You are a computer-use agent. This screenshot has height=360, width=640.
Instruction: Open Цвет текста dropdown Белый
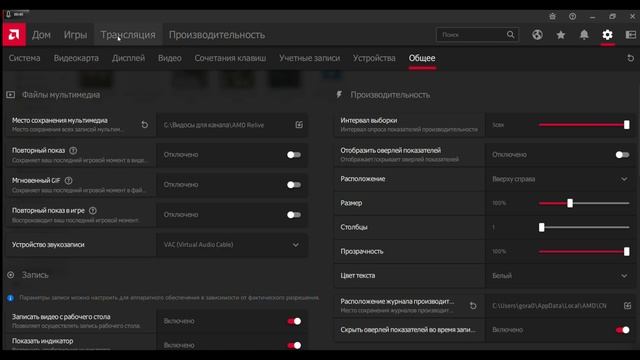560,276
